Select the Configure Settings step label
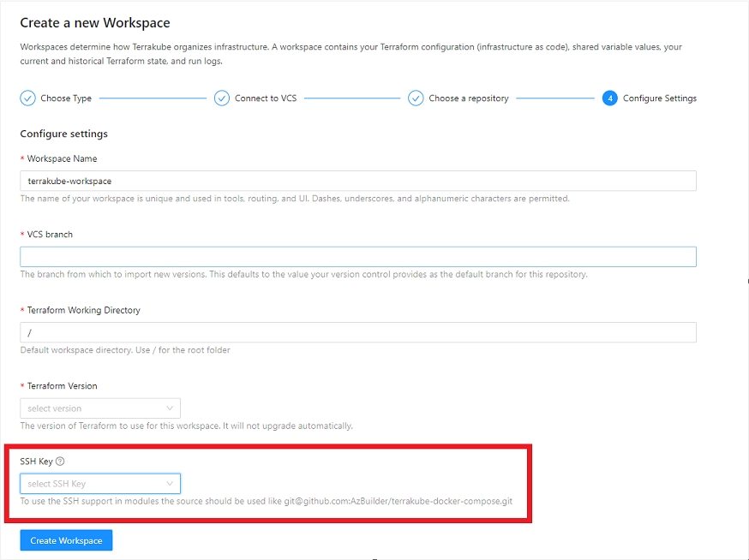Viewport: 749px width, 560px height. tap(659, 98)
